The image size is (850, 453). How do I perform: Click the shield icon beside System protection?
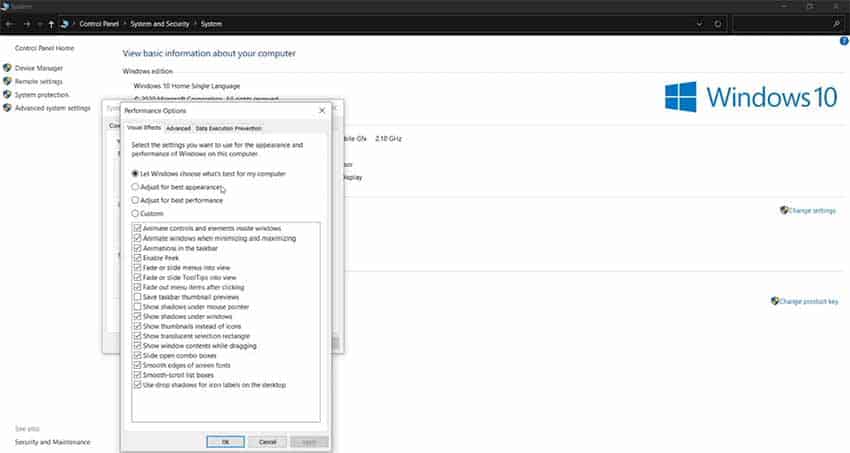pyautogui.click(x=7, y=95)
